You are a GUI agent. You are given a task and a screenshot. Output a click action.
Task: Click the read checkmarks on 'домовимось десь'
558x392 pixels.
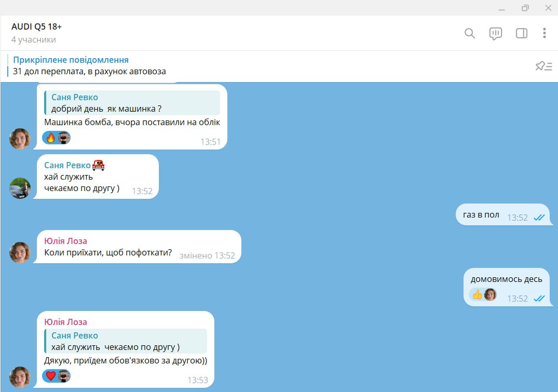539,299
